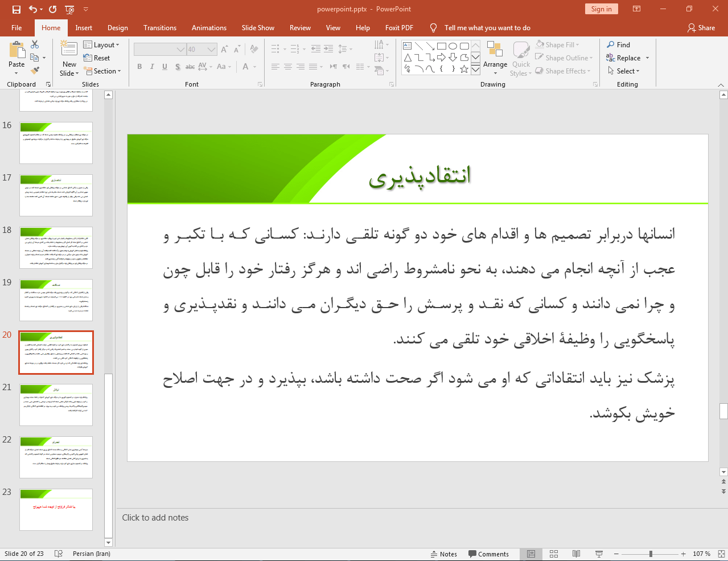This screenshot has height=561, width=728.
Task: Open the Section dropdown
Action: point(102,71)
